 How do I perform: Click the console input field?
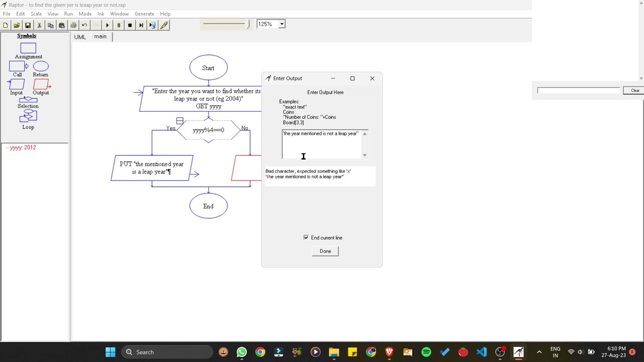click(579, 90)
